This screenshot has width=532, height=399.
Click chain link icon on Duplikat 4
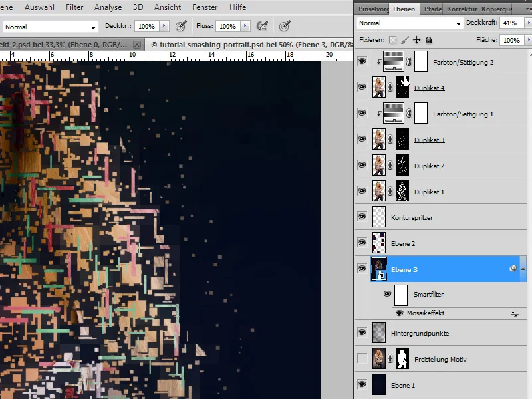[x=390, y=88]
